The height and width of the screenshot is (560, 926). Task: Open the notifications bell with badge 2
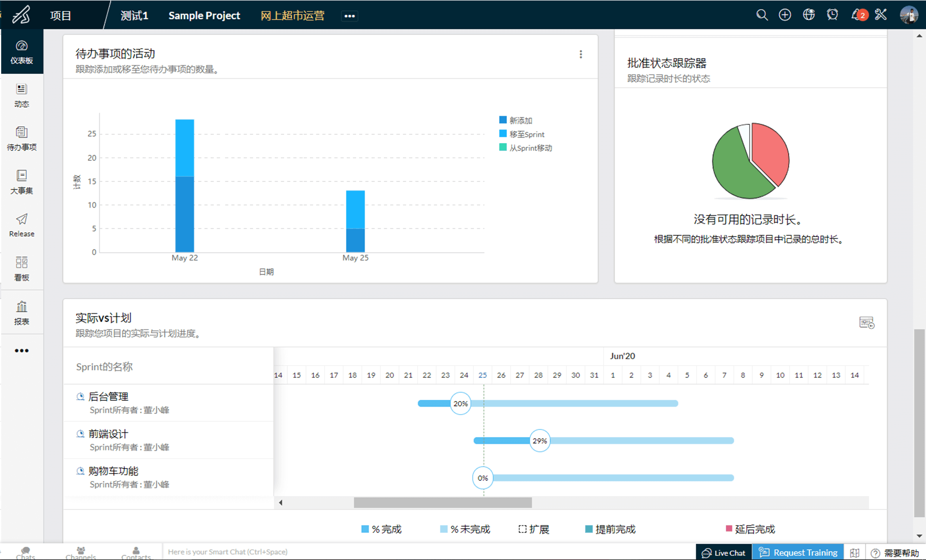coord(859,15)
